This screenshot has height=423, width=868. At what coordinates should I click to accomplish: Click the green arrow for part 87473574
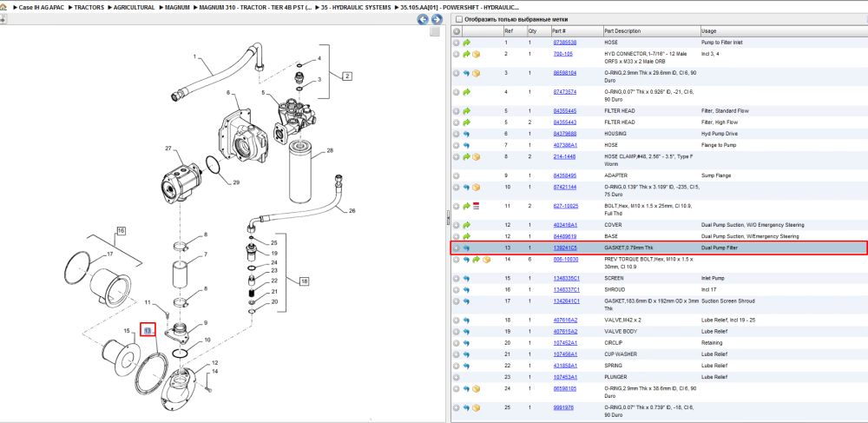(467, 92)
